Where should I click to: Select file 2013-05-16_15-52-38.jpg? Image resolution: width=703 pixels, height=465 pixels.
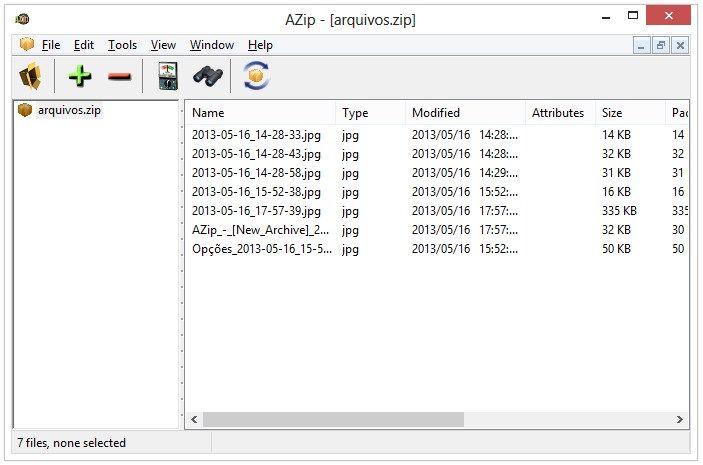point(256,192)
